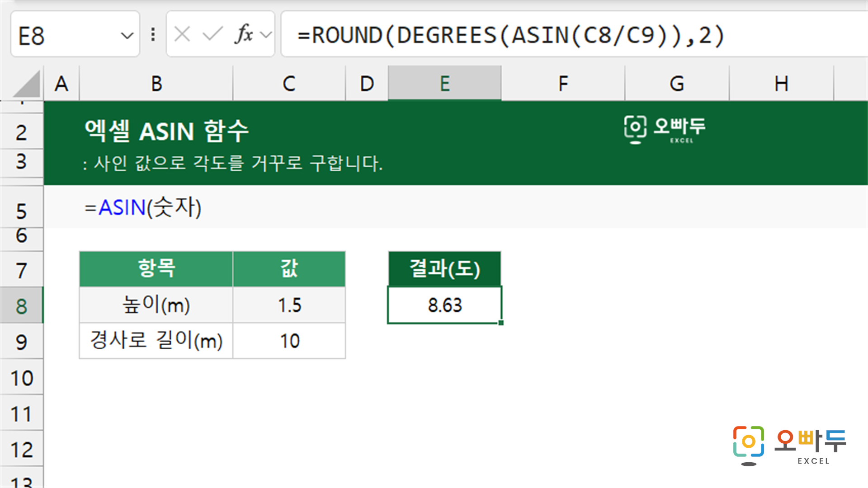Click the formula bar text ROUND formula

(511, 35)
